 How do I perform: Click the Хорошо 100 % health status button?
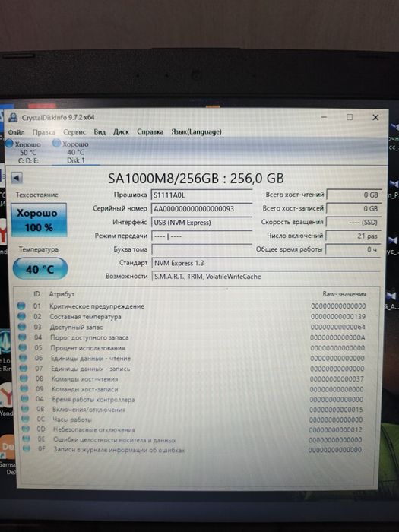pyautogui.click(x=39, y=220)
